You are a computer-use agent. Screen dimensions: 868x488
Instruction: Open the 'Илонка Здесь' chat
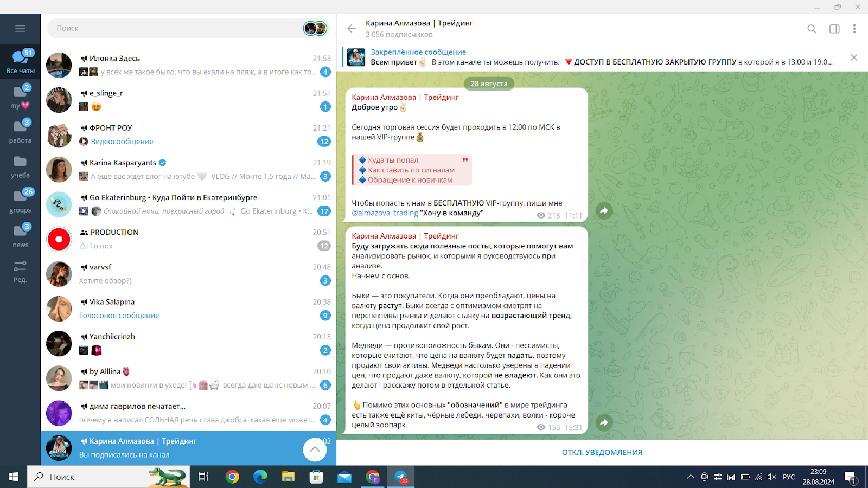click(188, 65)
